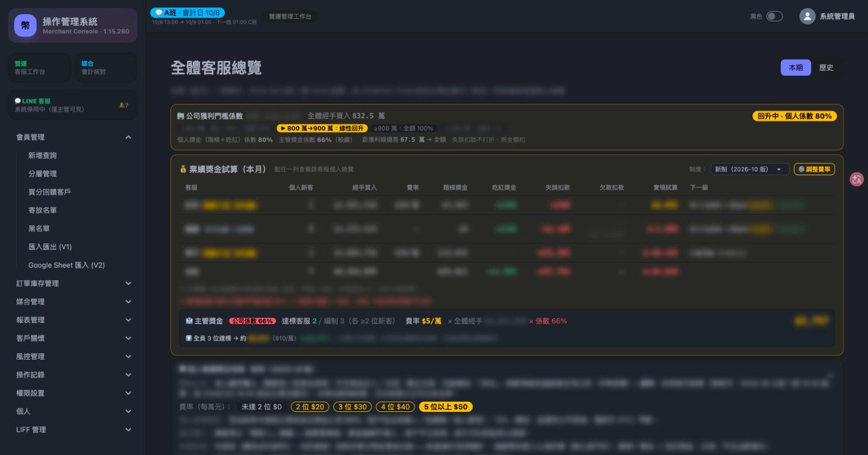This screenshot has height=455, width=868.
Task: Click the icon beside 主管獎金
Action: (x=189, y=321)
